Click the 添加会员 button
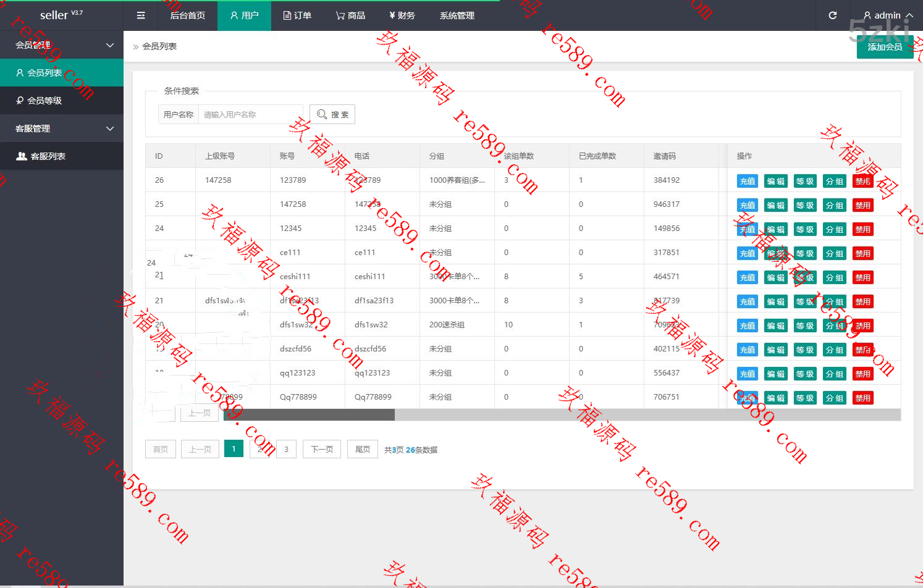Viewport: 923px width, 588px height. (885, 47)
